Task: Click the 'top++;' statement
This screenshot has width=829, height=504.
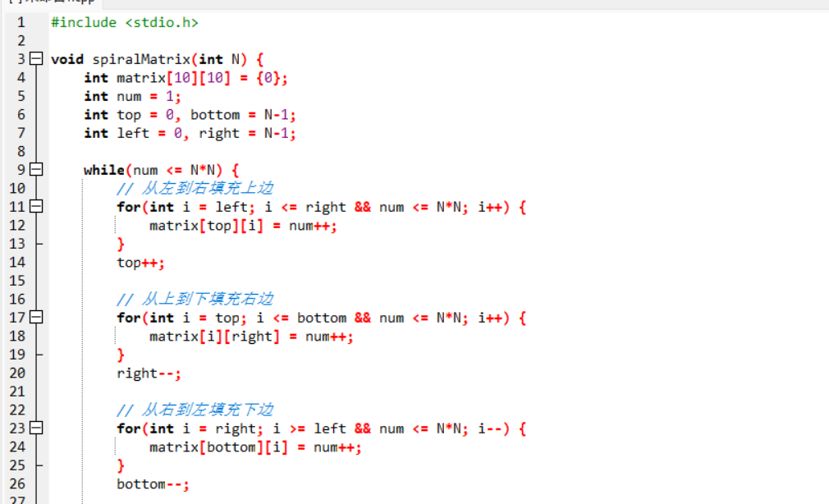Action: [140, 263]
